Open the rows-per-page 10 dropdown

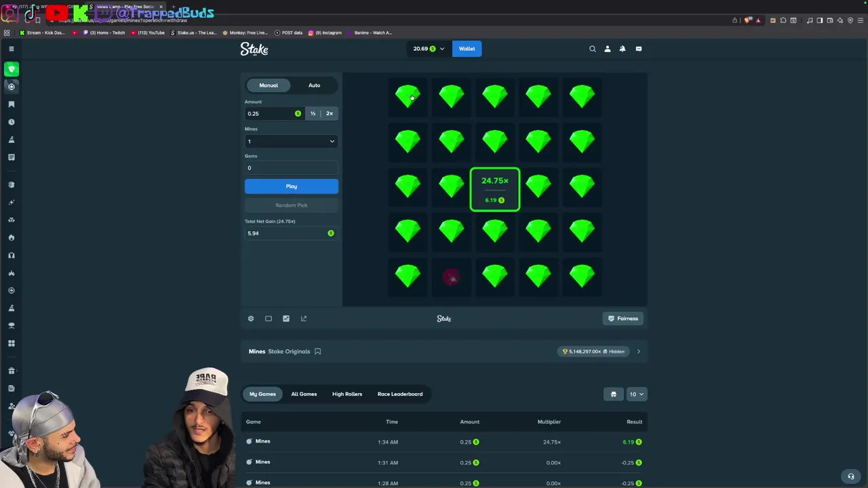click(637, 394)
